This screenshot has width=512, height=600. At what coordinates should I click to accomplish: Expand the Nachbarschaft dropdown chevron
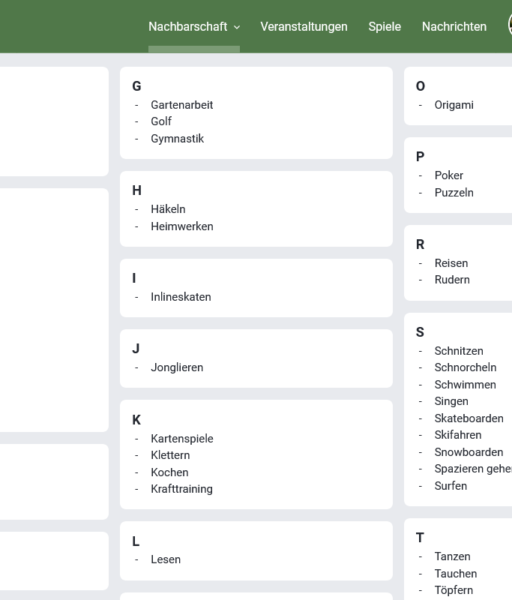coord(237,27)
